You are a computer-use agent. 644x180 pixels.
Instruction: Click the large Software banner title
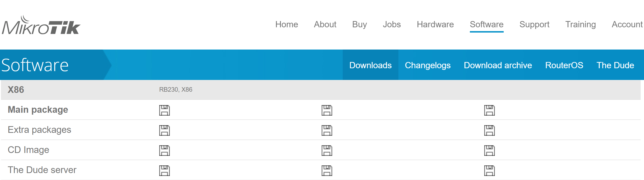coord(35,65)
